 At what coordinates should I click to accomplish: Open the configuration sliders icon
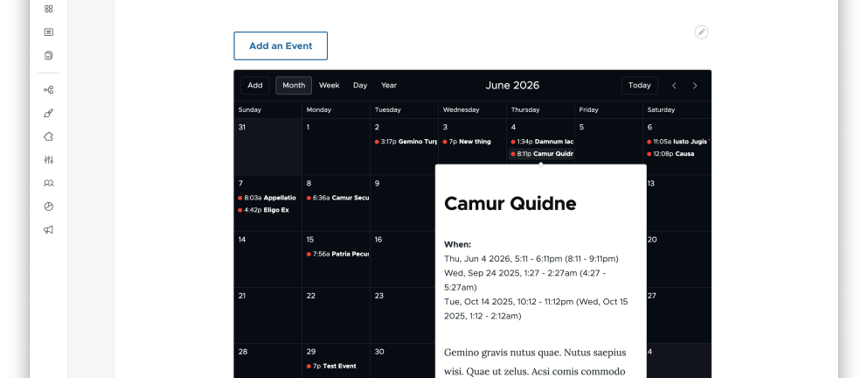49,159
